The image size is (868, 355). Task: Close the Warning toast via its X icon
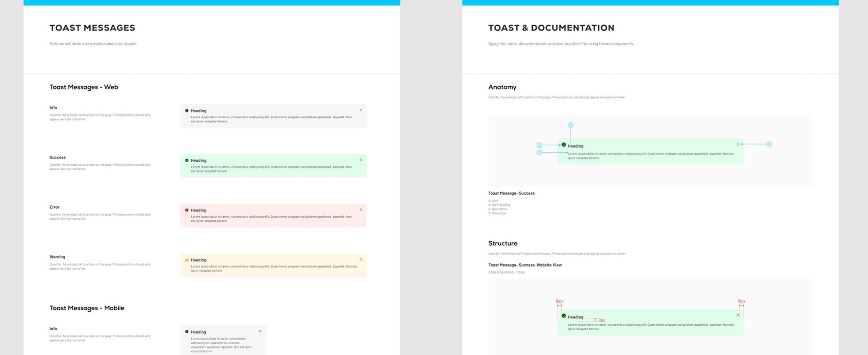(x=361, y=259)
